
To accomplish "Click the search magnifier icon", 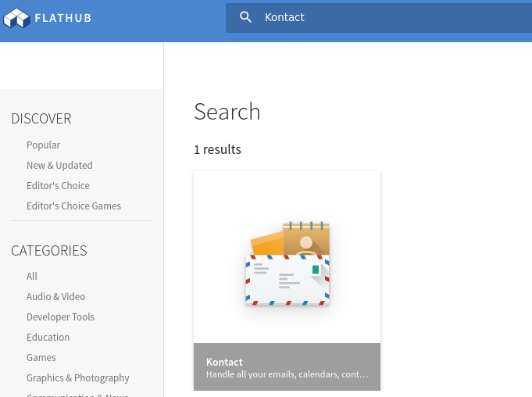I will [245, 17].
